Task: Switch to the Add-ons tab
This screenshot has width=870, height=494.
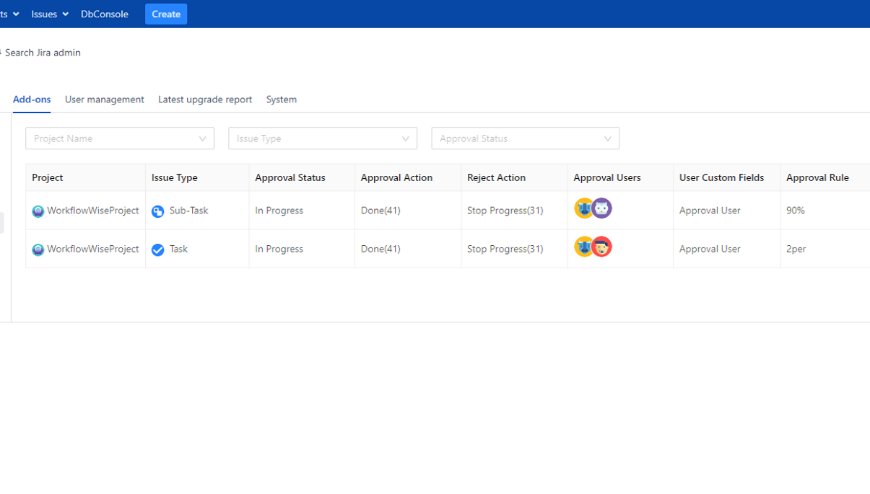Action: [32, 99]
